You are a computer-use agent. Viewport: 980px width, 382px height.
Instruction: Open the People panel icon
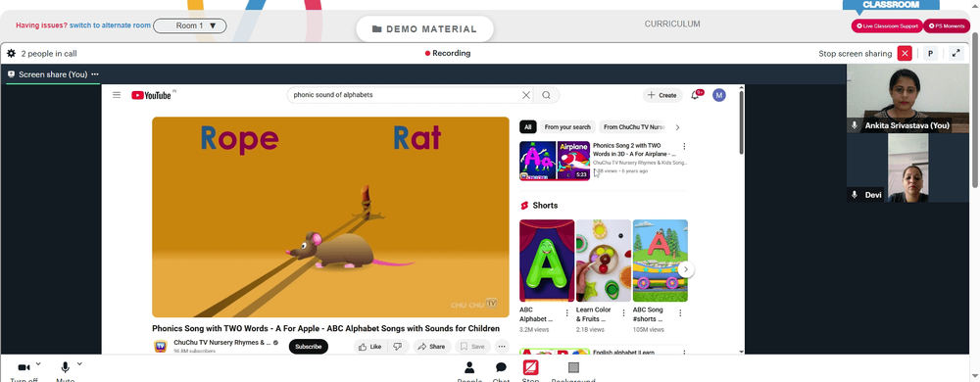[x=469, y=367]
